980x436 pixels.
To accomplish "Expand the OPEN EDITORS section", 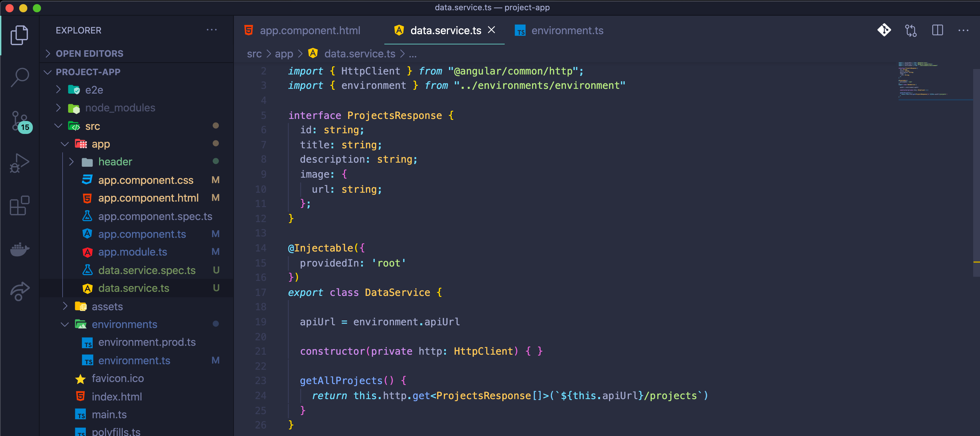I will (x=89, y=54).
